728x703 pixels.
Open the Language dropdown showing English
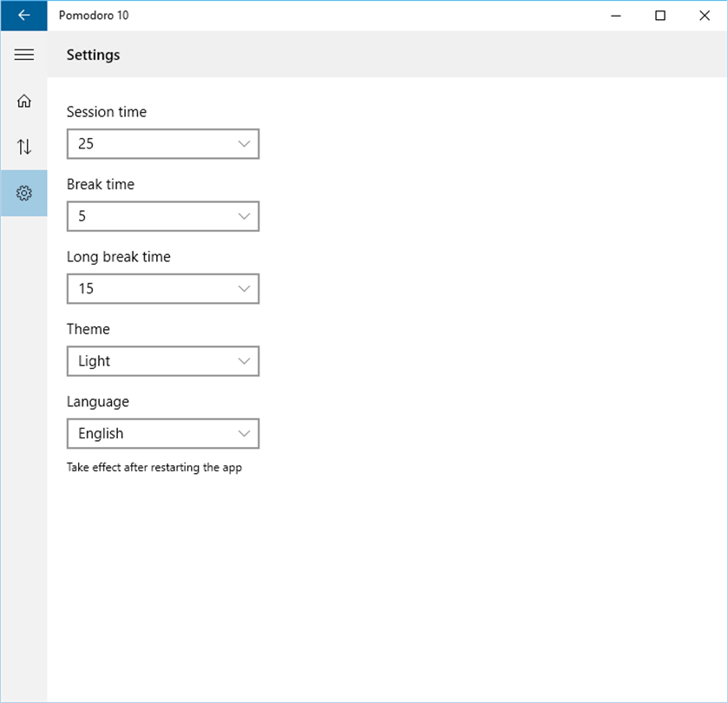163,434
